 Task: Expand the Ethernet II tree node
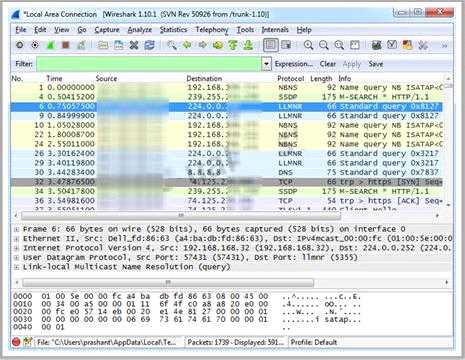16,239
